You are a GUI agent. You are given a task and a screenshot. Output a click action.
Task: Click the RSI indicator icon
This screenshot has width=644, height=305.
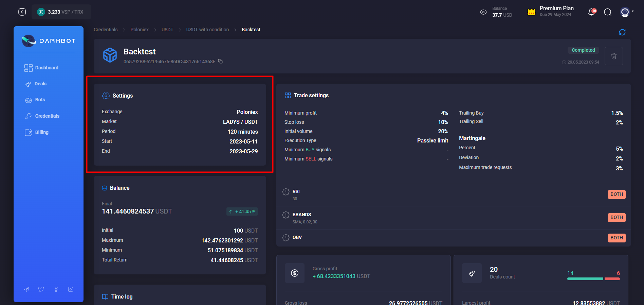click(286, 192)
